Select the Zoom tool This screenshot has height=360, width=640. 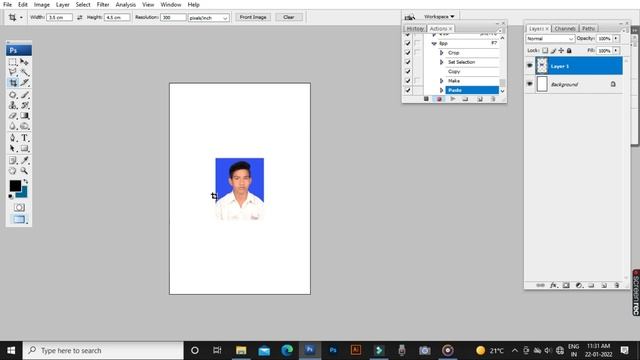pyautogui.click(x=24, y=171)
